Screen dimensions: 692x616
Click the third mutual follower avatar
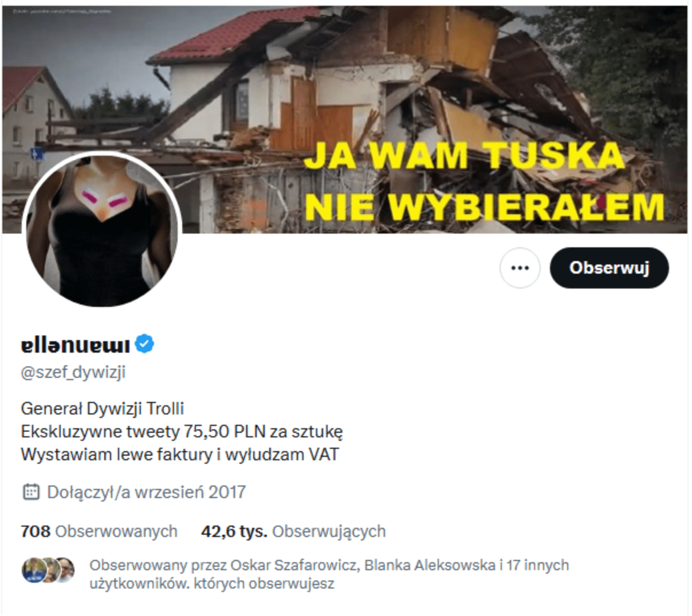click(66, 570)
